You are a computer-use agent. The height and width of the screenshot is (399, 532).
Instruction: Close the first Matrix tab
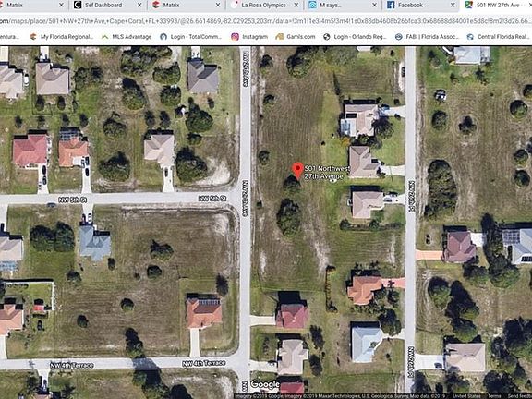61,6
